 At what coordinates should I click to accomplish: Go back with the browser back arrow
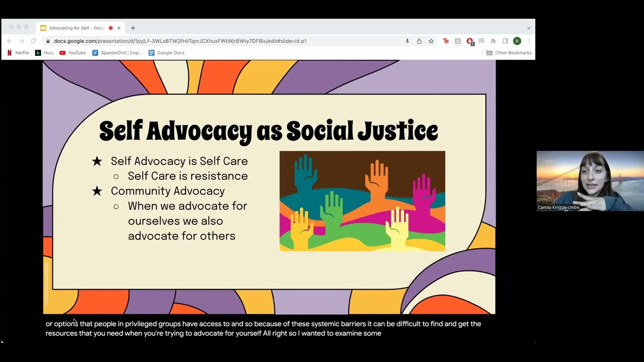point(9,41)
